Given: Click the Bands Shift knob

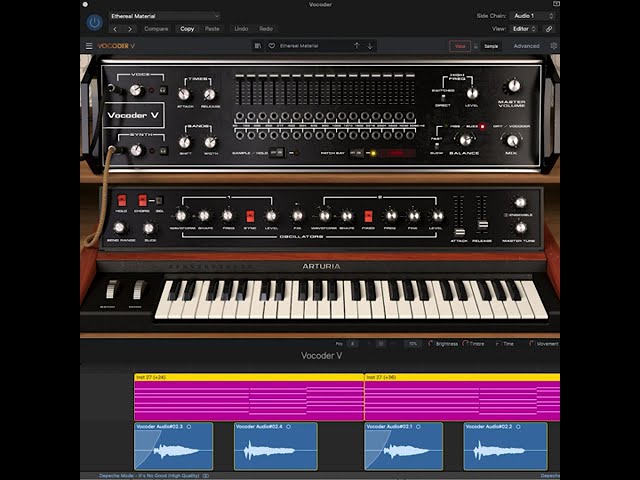Looking at the screenshot, I should coord(185,142).
